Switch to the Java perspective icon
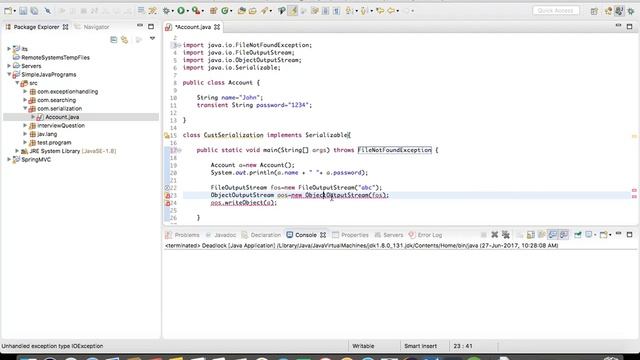 coord(619,11)
